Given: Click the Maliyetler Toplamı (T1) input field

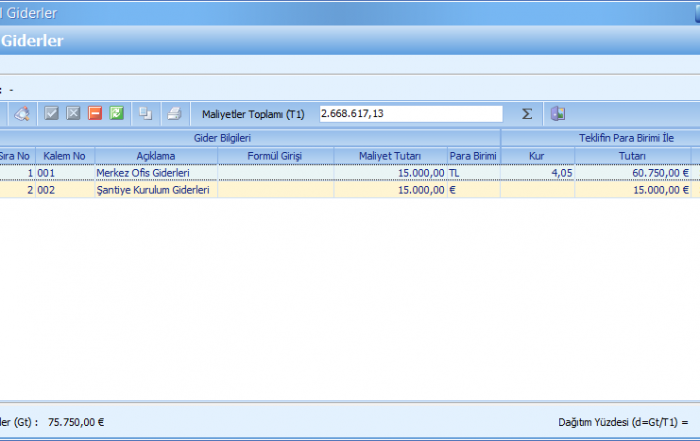Looking at the screenshot, I should tap(410, 114).
